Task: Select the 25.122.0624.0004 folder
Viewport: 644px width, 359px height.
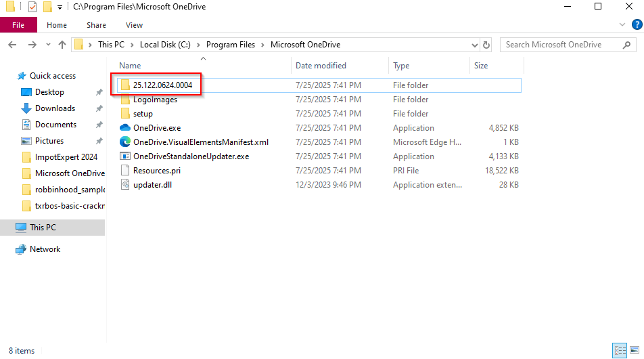Action: 319,85
